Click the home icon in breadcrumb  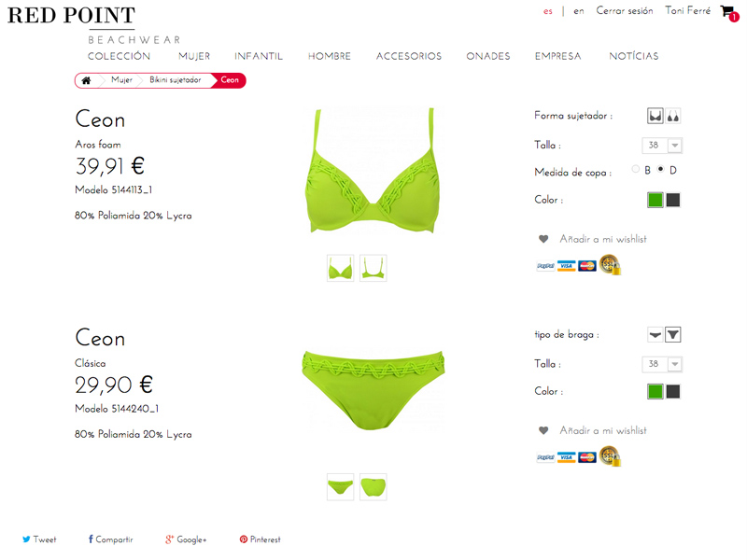pos(86,80)
